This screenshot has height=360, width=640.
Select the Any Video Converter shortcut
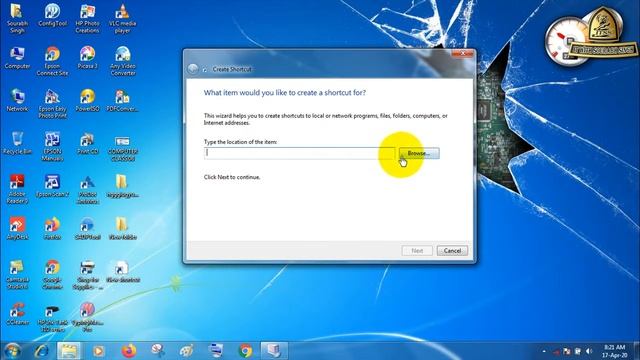(122, 61)
